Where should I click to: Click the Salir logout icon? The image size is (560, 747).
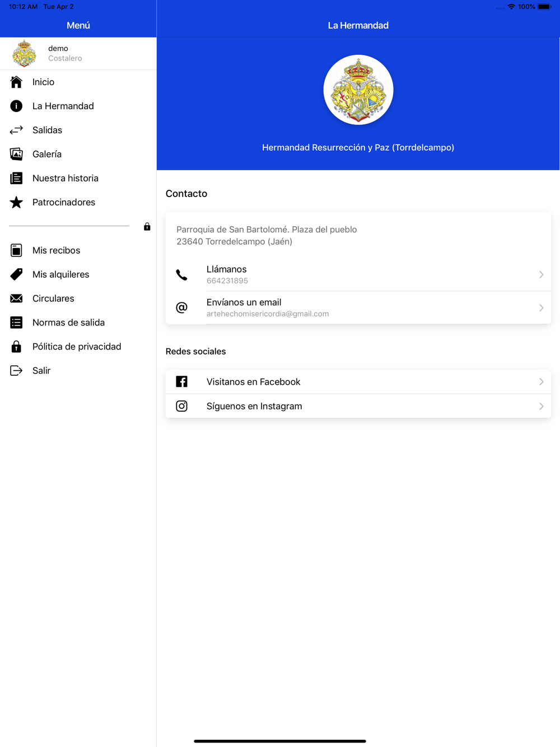[16, 371]
